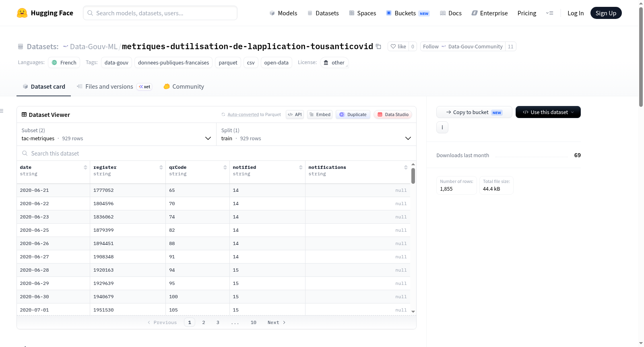This screenshot has width=644, height=347.
Task: Click the like heart button
Action: pyautogui.click(x=398, y=46)
